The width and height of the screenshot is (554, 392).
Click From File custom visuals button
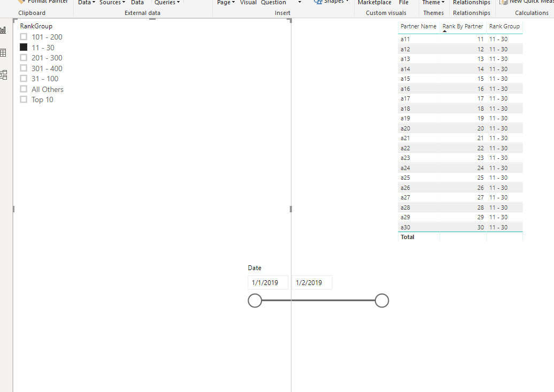pyautogui.click(x=404, y=3)
